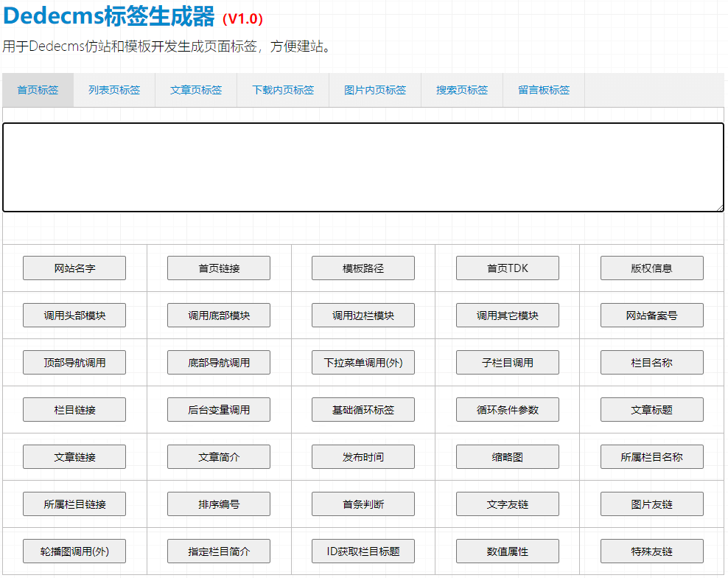This screenshot has height=578, width=728.
Task: Click the 排序编号 button
Action: pos(219,504)
